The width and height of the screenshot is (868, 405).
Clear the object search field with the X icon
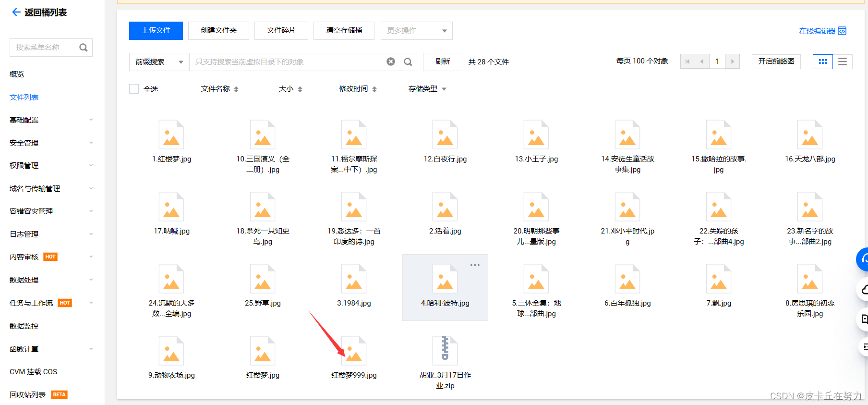391,61
